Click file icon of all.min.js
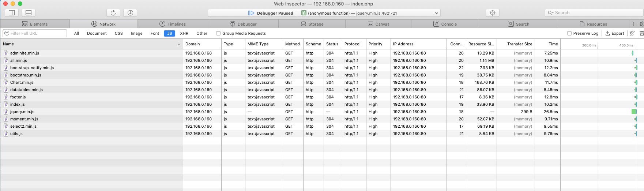This screenshot has width=644, height=191. pos(6,60)
